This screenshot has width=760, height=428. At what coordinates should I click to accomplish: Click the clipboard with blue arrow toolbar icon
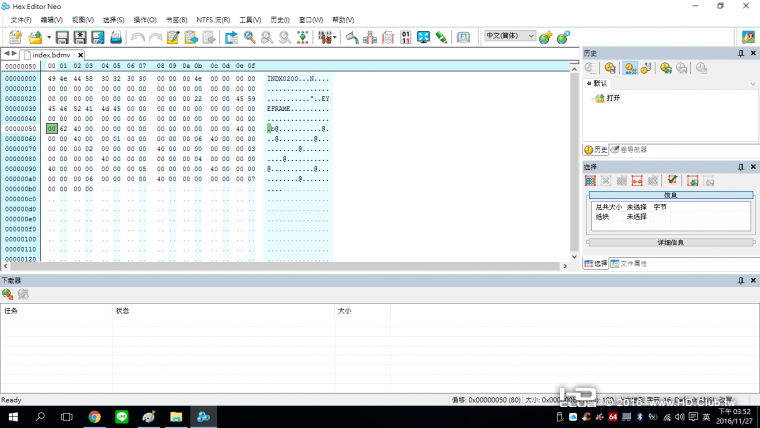(191, 37)
